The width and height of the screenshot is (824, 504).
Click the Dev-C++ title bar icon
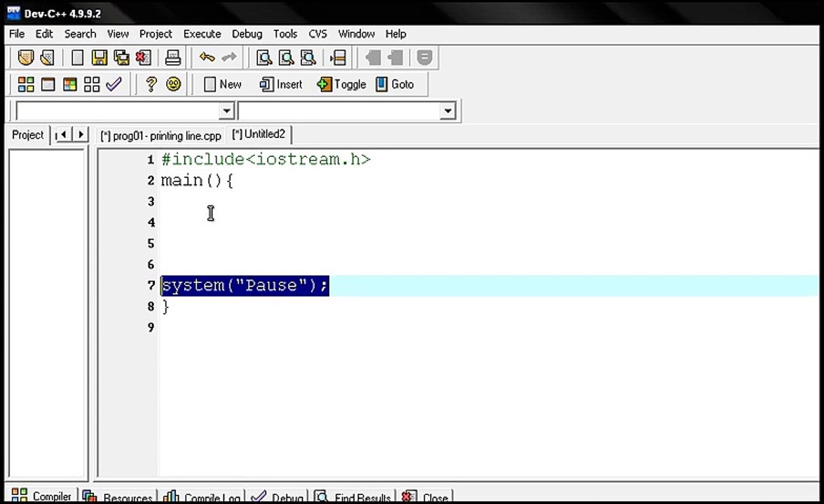point(13,13)
